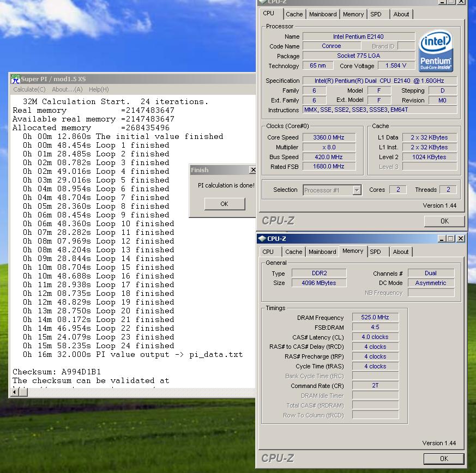Click OK in the Finish dialog

point(224,204)
